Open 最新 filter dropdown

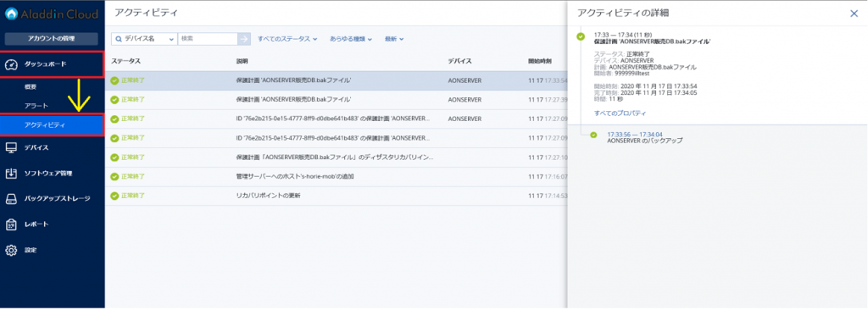[394, 39]
